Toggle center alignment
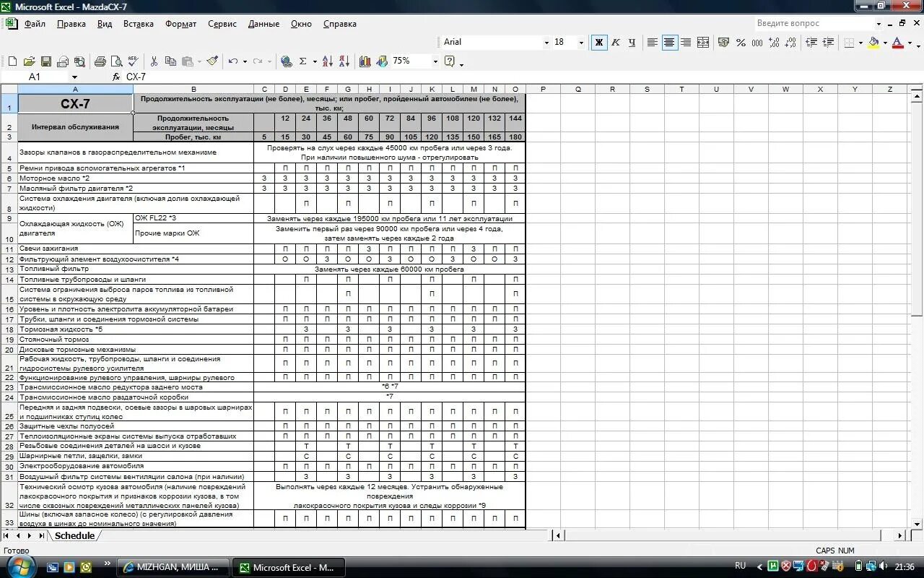924x578 pixels. [670, 43]
